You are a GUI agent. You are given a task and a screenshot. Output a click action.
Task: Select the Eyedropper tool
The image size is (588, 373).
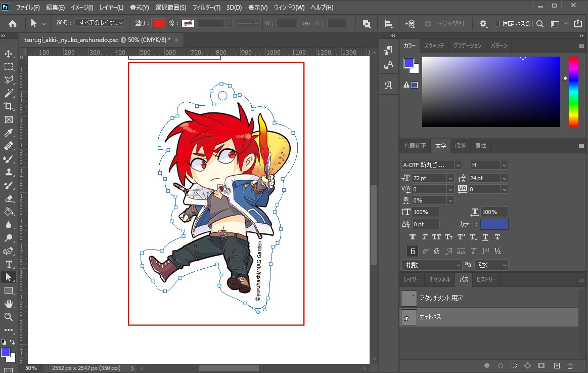pyautogui.click(x=8, y=133)
